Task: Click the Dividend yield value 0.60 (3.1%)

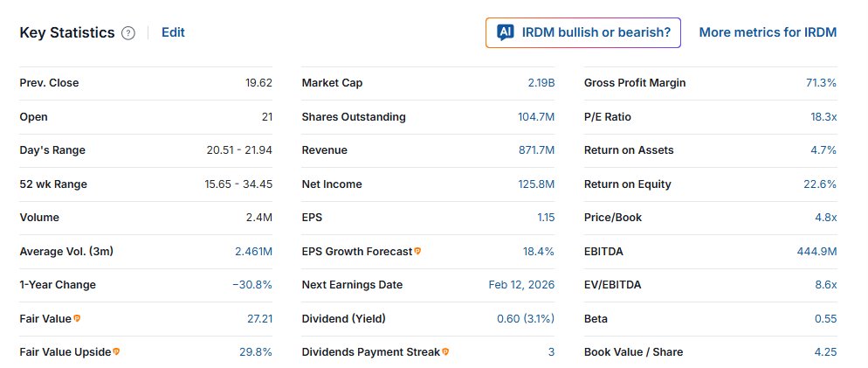Action: coord(526,319)
